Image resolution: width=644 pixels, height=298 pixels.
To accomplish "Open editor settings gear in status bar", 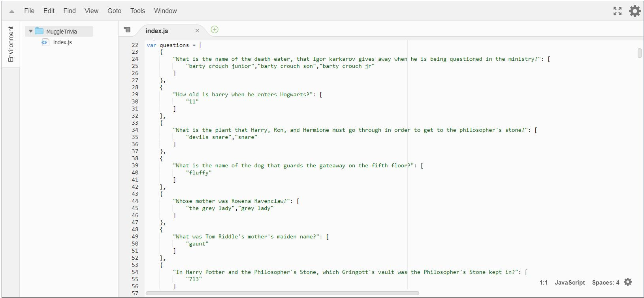I will (x=628, y=282).
